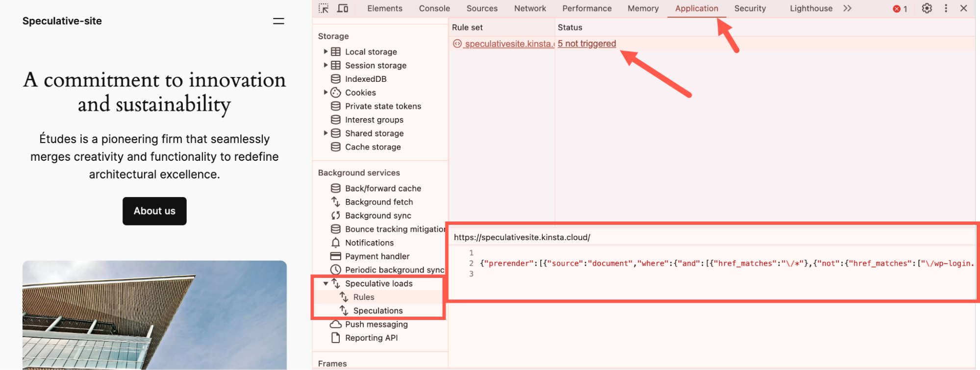
Task: Select the Reporting API item
Action: [x=371, y=338]
